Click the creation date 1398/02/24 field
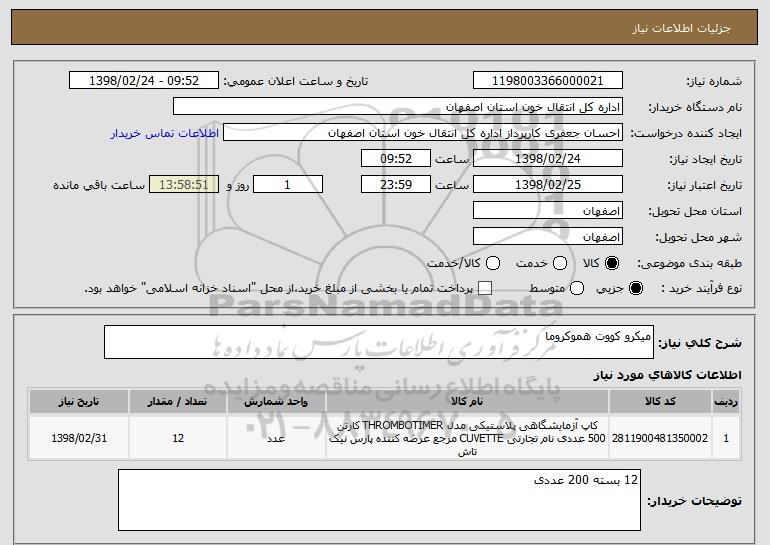Viewport: 770px width, 545px height. [x=548, y=159]
